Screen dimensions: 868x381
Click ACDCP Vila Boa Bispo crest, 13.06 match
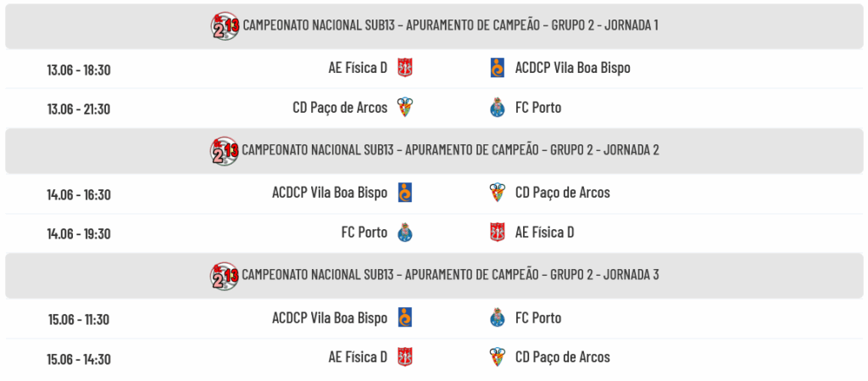(x=497, y=68)
